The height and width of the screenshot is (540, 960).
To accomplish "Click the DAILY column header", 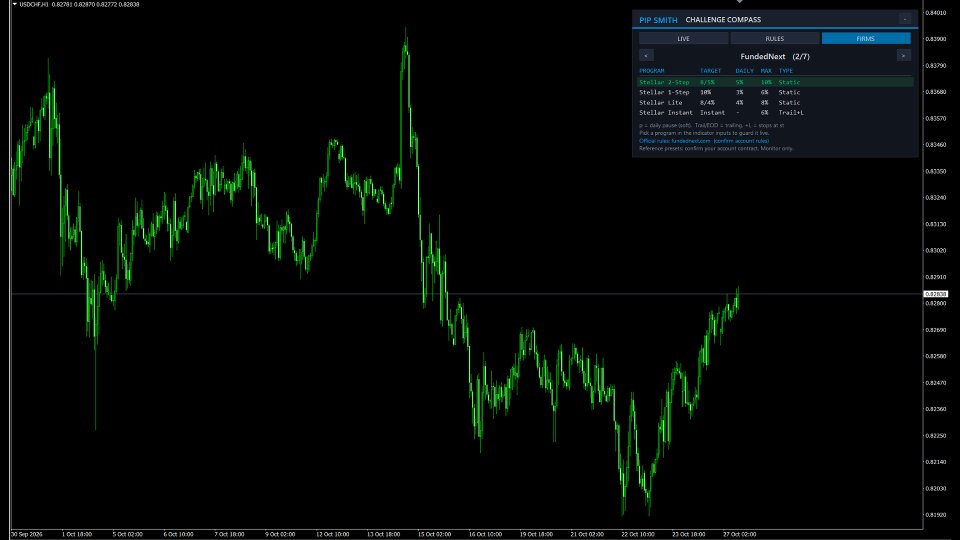I will tap(744, 71).
